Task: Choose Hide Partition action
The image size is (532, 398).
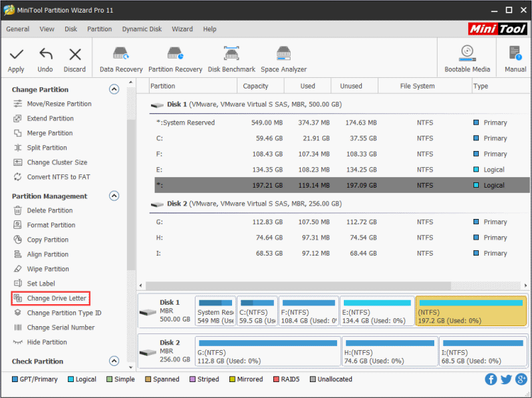Action: point(40,342)
